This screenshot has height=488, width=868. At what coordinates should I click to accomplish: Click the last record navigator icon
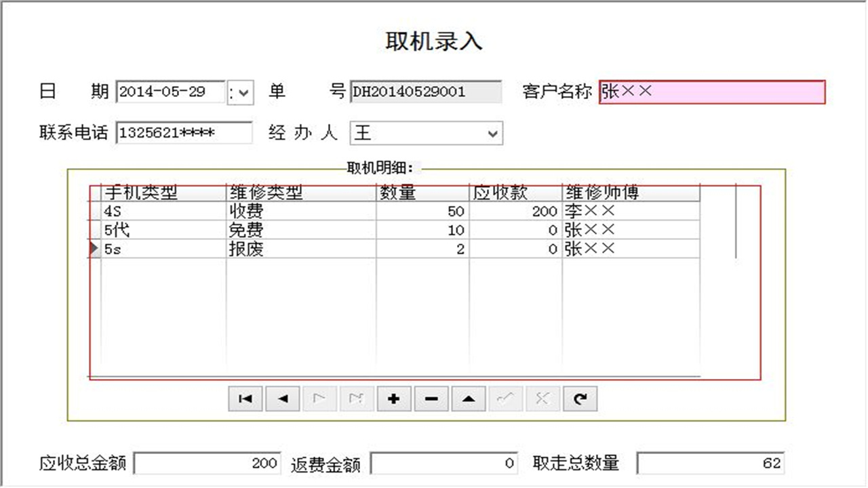(357, 399)
